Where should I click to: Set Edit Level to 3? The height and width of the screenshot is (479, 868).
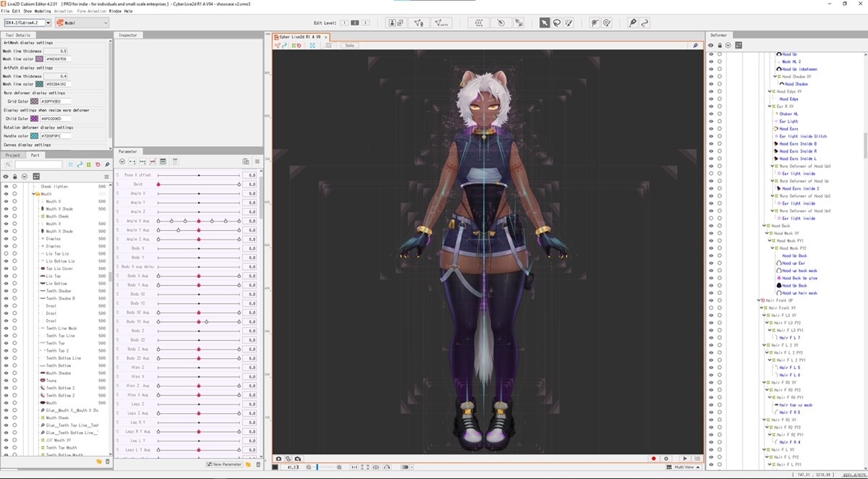pyautogui.click(x=365, y=23)
